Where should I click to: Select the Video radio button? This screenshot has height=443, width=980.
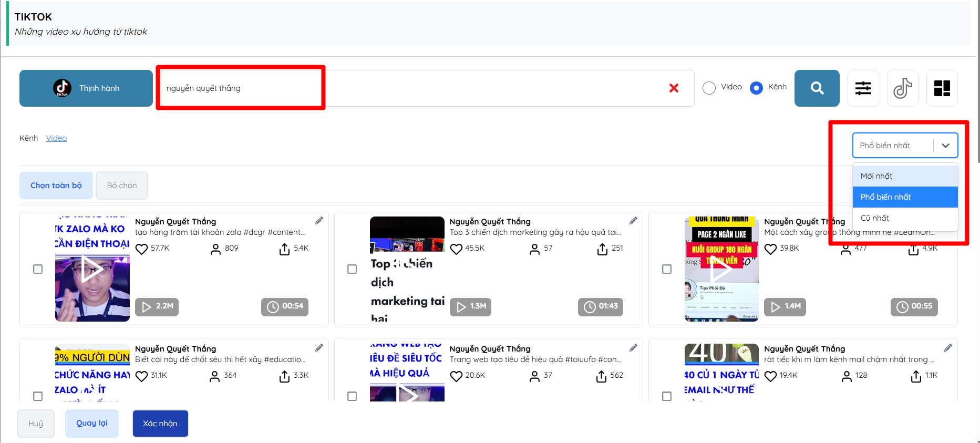(709, 88)
